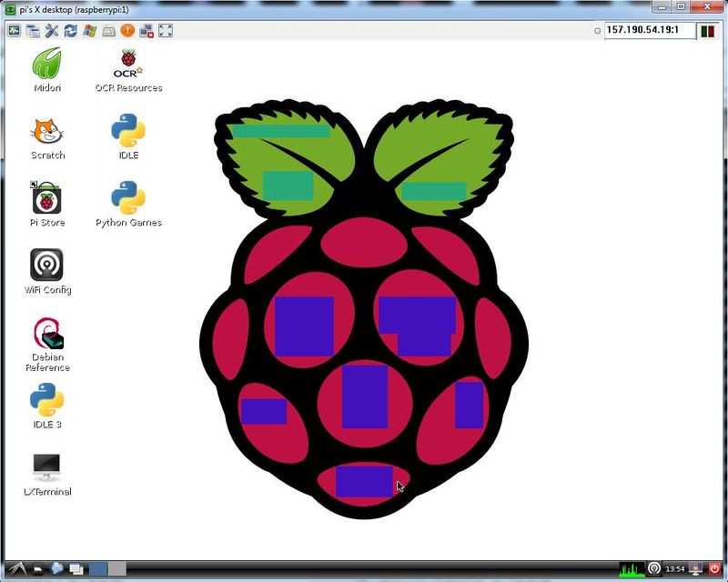Click the overlapping windows toolbar icon
This screenshot has width=728, height=582.
pos(33,31)
